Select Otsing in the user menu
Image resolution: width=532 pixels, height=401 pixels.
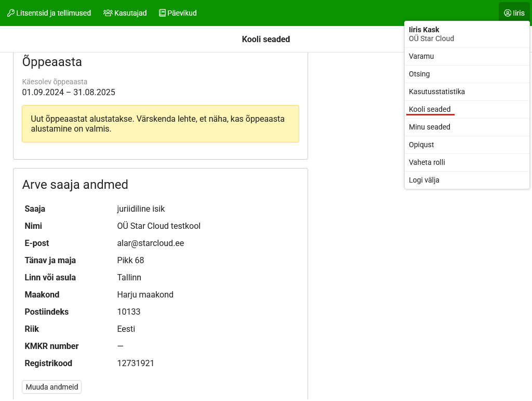(x=419, y=74)
